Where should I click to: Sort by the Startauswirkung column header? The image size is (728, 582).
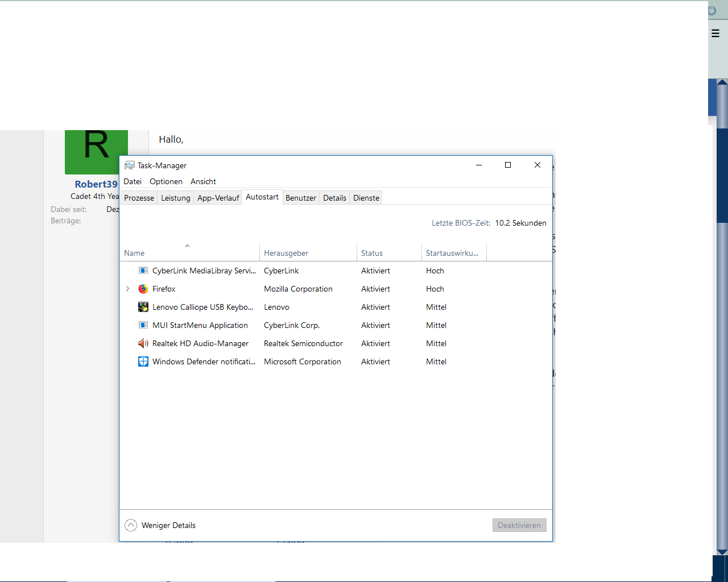pyautogui.click(x=454, y=253)
